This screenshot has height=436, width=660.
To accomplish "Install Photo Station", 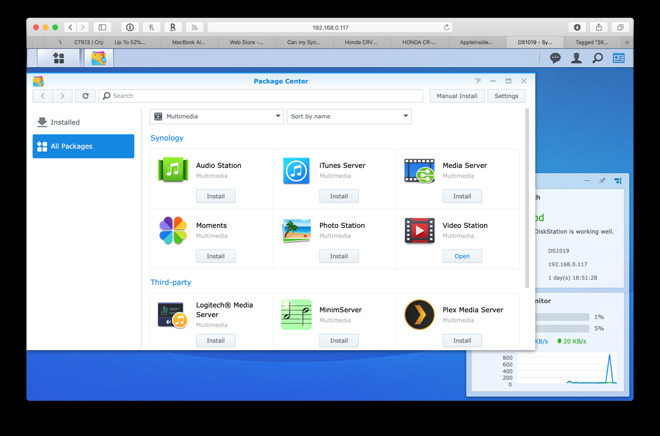I will [x=339, y=256].
